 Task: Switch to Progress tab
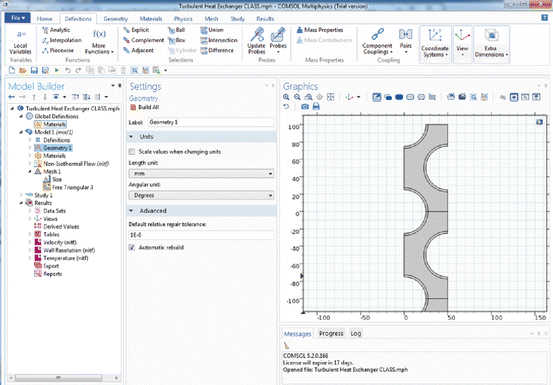pos(331,334)
